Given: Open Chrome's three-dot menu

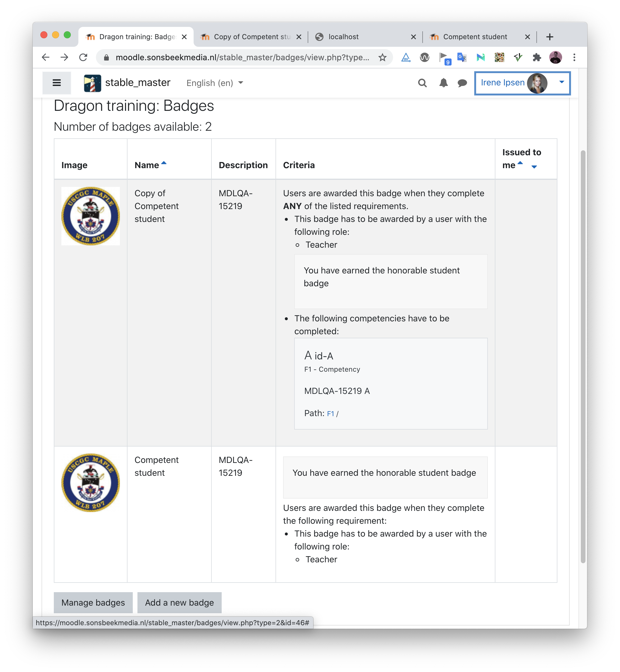Looking at the screenshot, I should click(574, 57).
